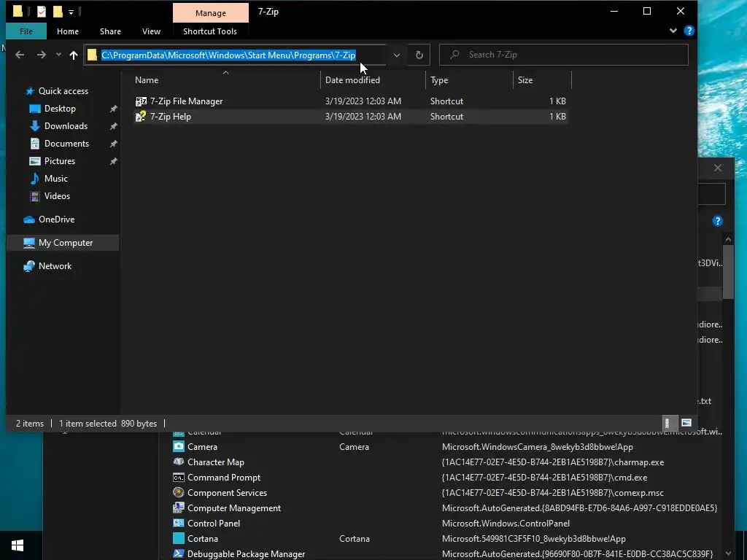Select Computer Management in background list

447,507
